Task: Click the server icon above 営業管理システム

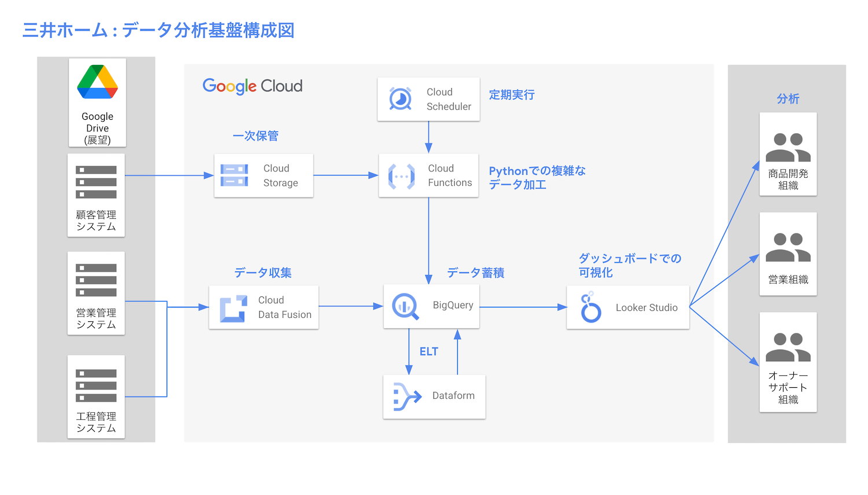Action: (96, 280)
